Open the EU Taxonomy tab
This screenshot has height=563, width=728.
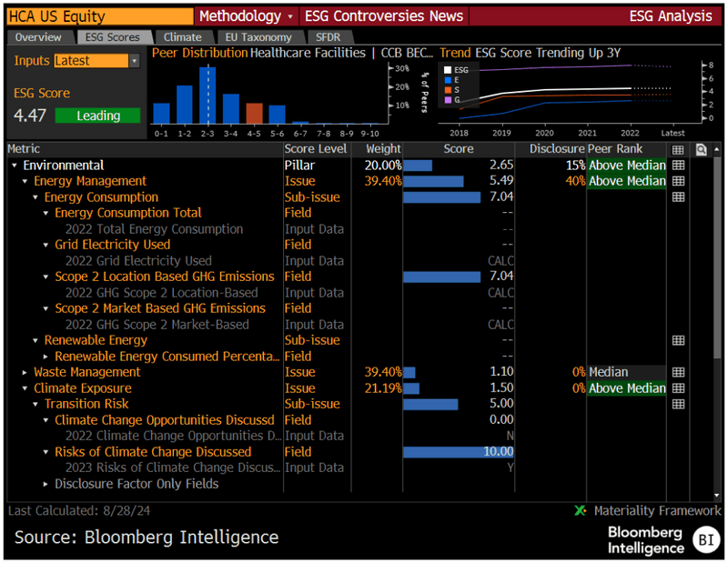click(258, 37)
